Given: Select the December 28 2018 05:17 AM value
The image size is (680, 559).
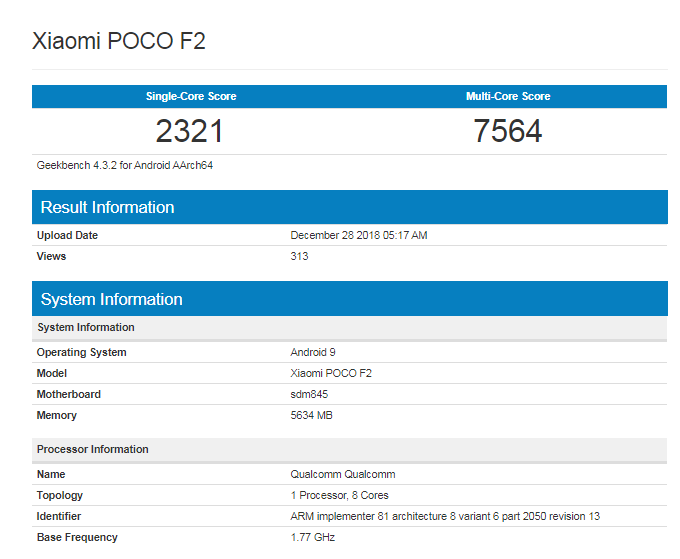Looking at the screenshot, I should [x=359, y=235].
